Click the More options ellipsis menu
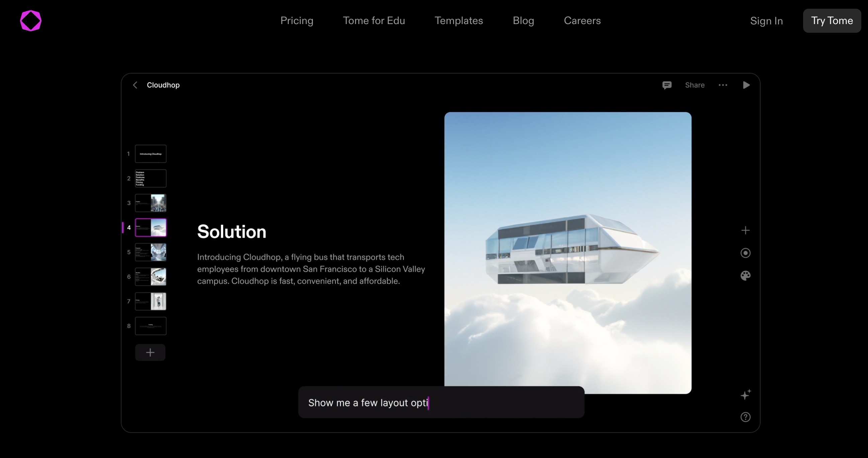868x458 pixels. tap(723, 85)
